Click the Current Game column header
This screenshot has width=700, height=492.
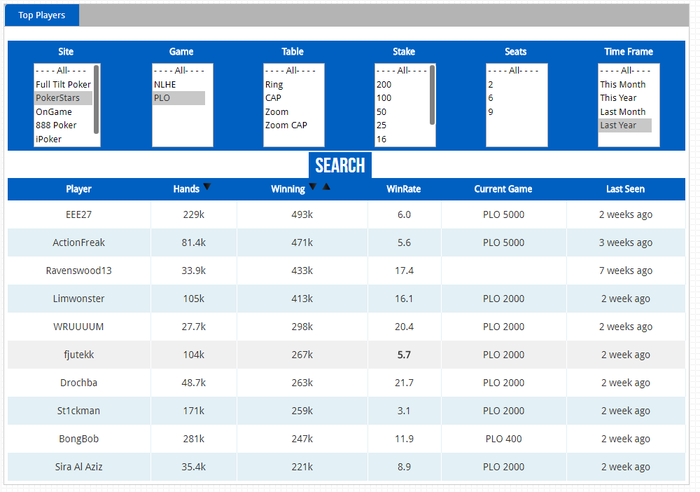[x=503, y=189]
